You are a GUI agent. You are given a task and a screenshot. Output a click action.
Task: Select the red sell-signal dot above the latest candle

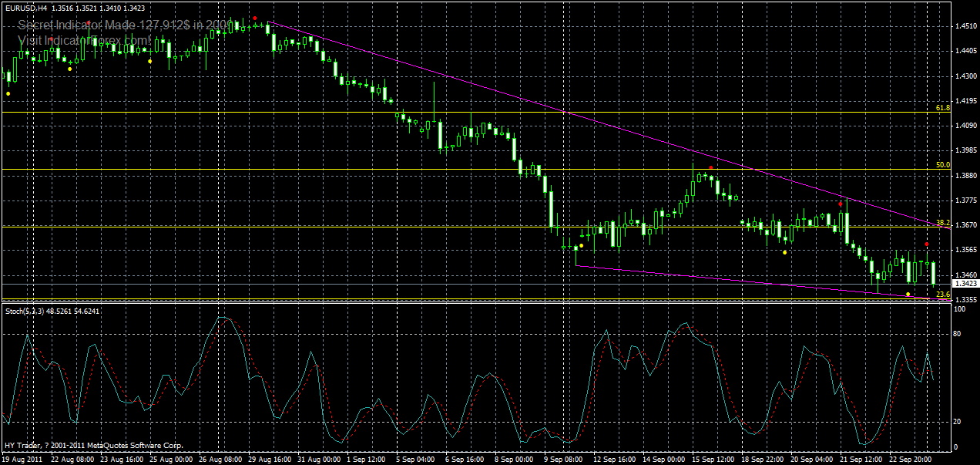click(x=925, y=244)
